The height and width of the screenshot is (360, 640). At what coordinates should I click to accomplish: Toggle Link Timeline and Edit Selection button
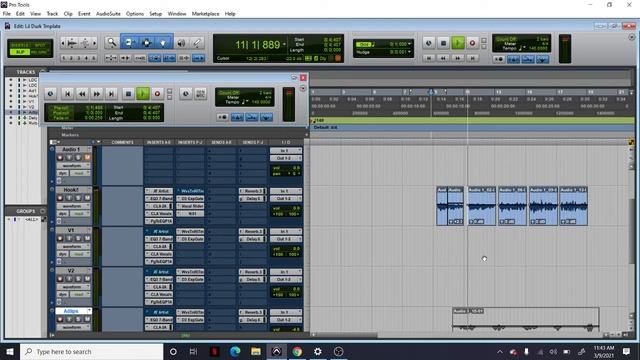(x=169, y=58)
